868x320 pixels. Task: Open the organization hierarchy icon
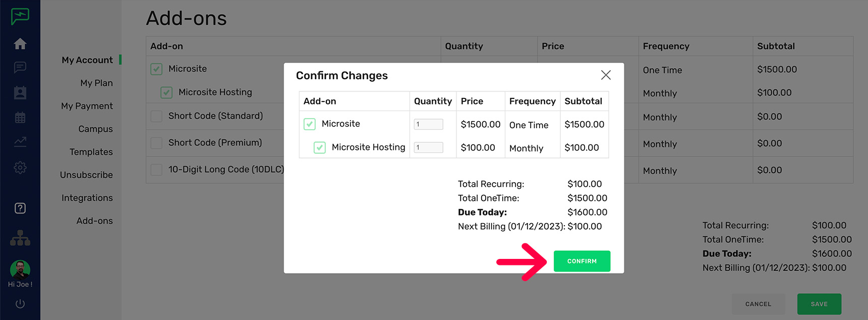coord(20,238)
